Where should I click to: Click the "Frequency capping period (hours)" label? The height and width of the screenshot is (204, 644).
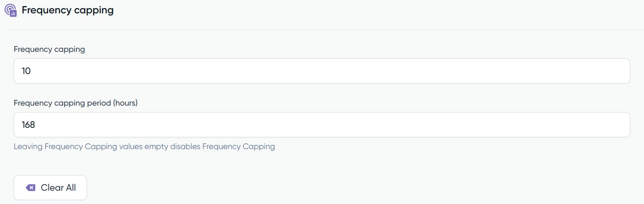pos(75,103)
